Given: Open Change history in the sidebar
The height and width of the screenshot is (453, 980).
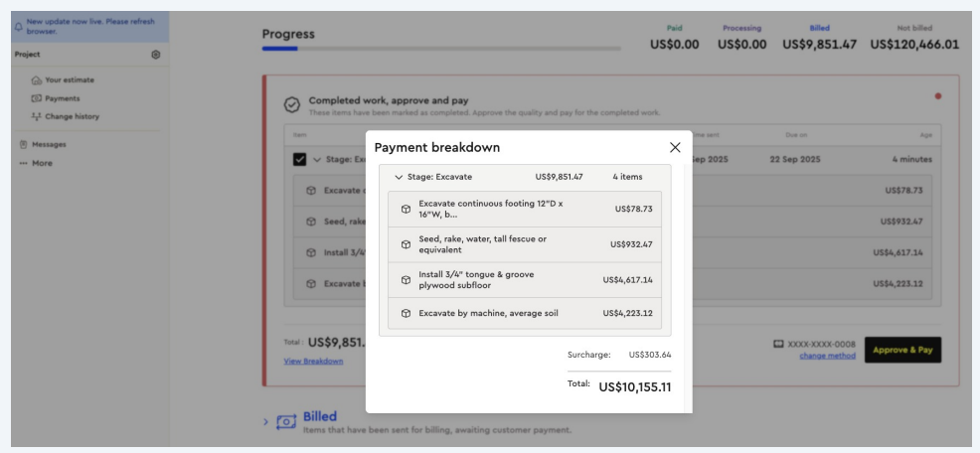Looking at the screenshot, I should tap(72, 116).
